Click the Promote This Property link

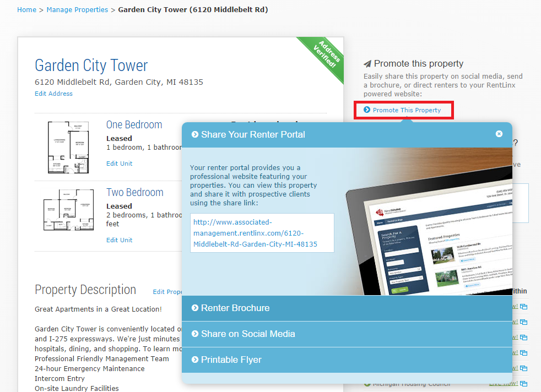[x=408, y=110]
